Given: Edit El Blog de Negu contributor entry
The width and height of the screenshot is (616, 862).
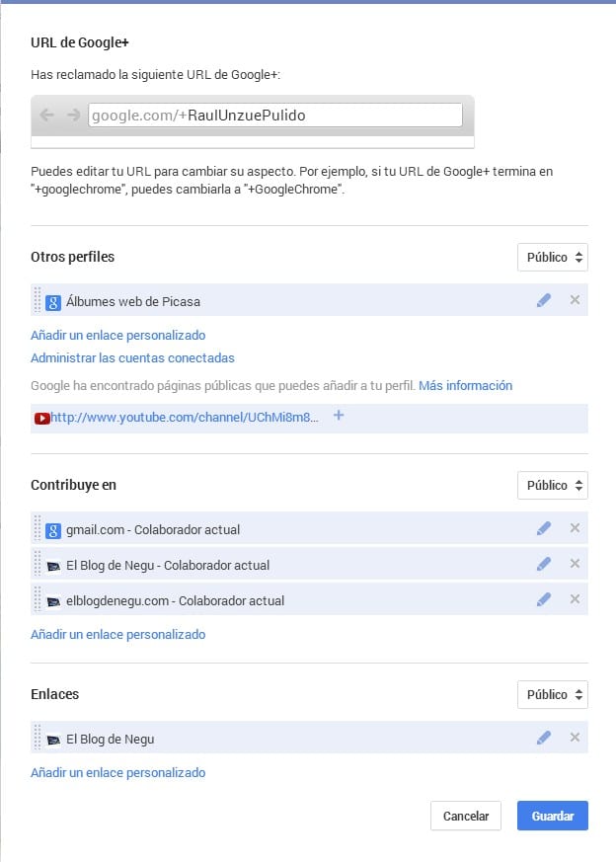Looking at the screenshot, I should (544, 564).
